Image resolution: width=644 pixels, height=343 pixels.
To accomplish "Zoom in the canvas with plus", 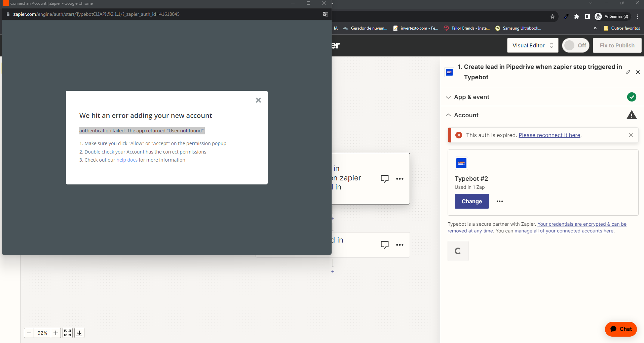I will (x=56, y=333).
